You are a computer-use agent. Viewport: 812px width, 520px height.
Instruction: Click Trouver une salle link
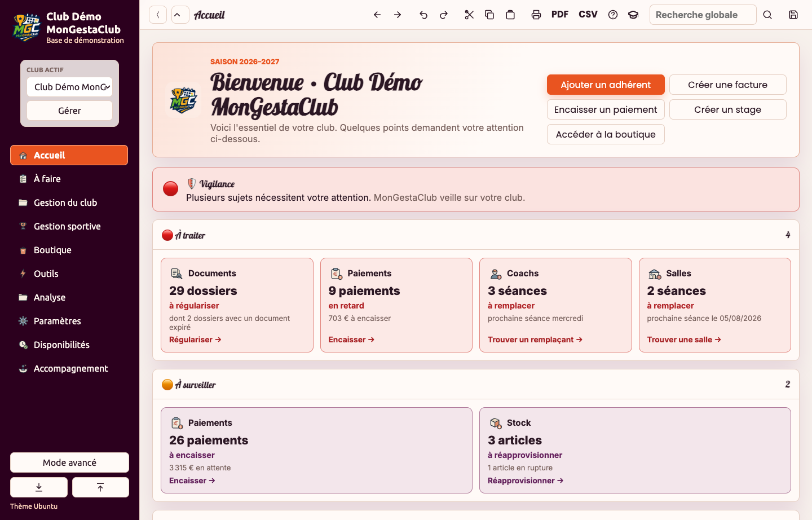(x=684, y=340)
